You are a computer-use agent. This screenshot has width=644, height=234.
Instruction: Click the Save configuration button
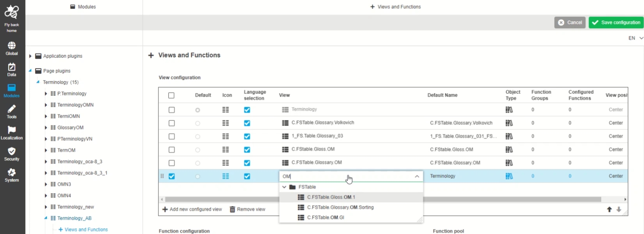point(616,23)
